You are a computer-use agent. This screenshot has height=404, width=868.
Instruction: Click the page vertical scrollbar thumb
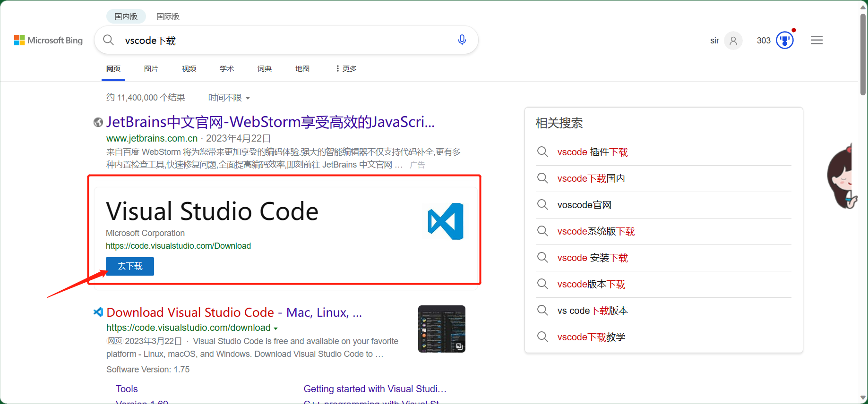[863, 54]
